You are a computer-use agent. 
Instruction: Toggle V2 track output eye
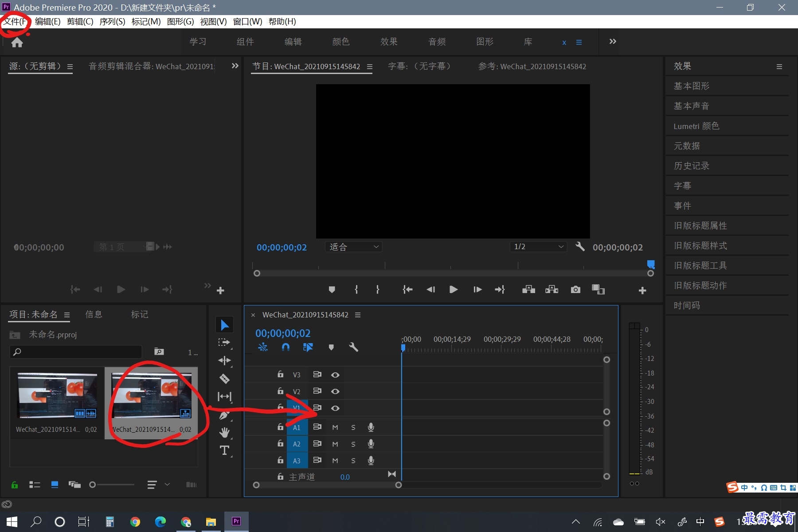coord(335,391)
